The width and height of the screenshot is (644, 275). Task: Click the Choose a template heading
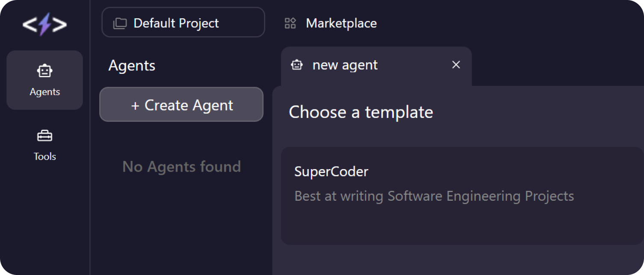361,112
